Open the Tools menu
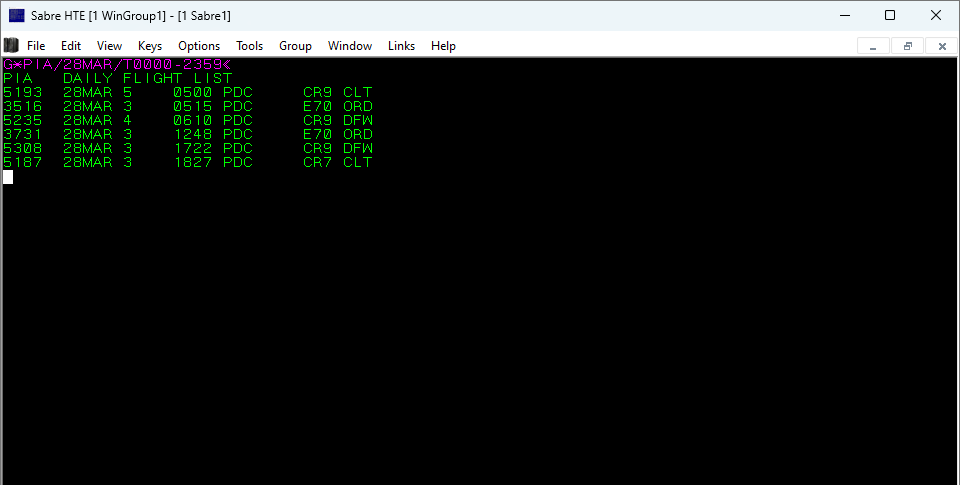This screenshot has height=485, width=960. [249, 46]
